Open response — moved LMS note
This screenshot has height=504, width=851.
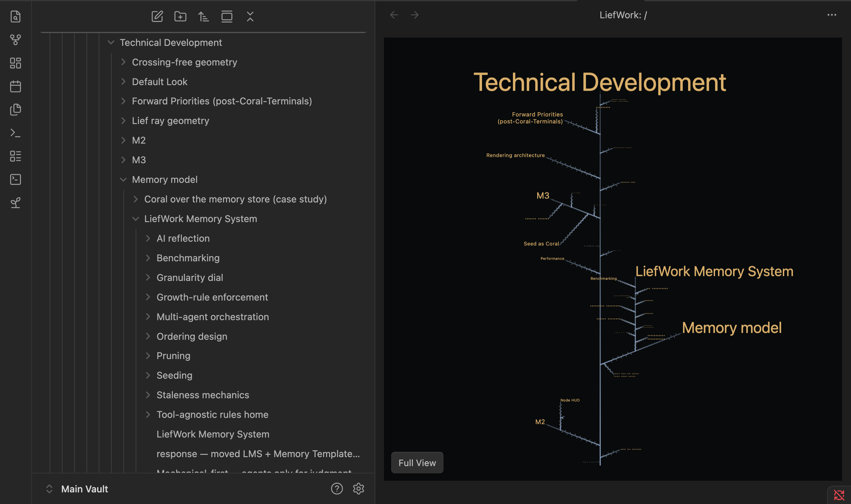(x=258, y=454)
